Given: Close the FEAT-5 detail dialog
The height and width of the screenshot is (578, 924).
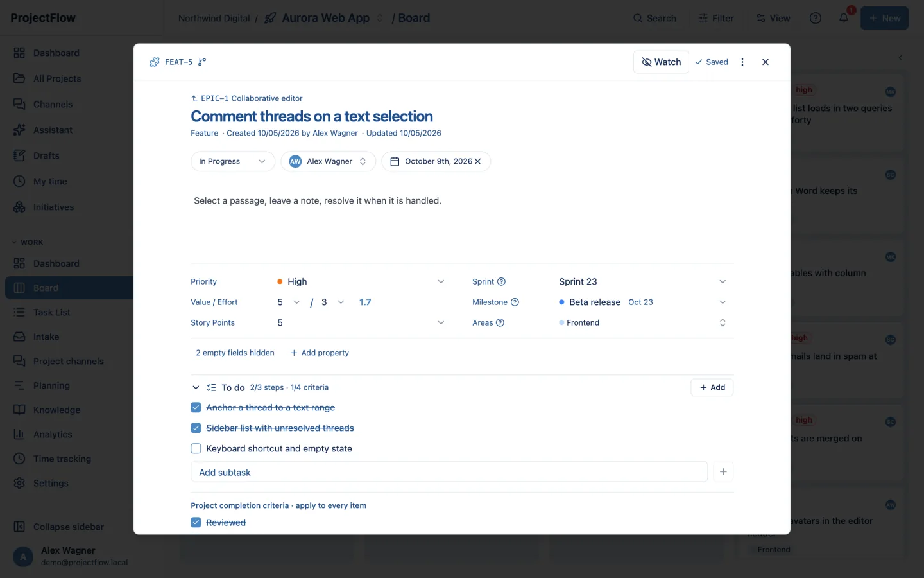Looking at the screenshot, I should pyautogui.click(x=766, y=62).
